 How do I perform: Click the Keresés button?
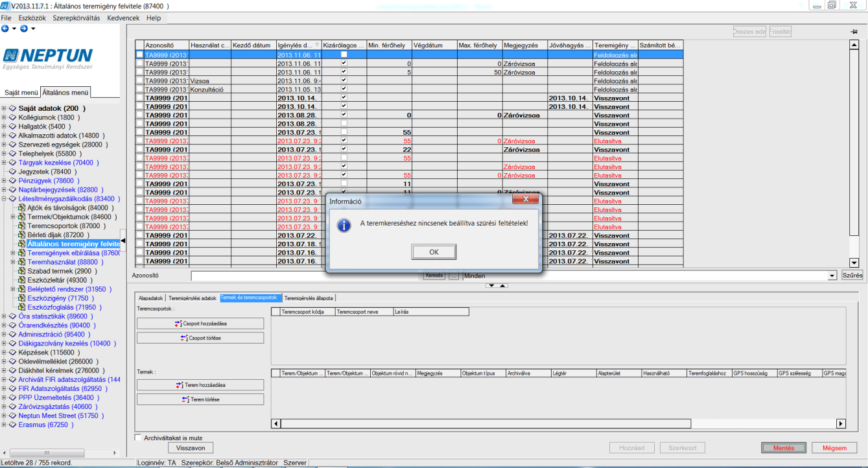[435, 275]
